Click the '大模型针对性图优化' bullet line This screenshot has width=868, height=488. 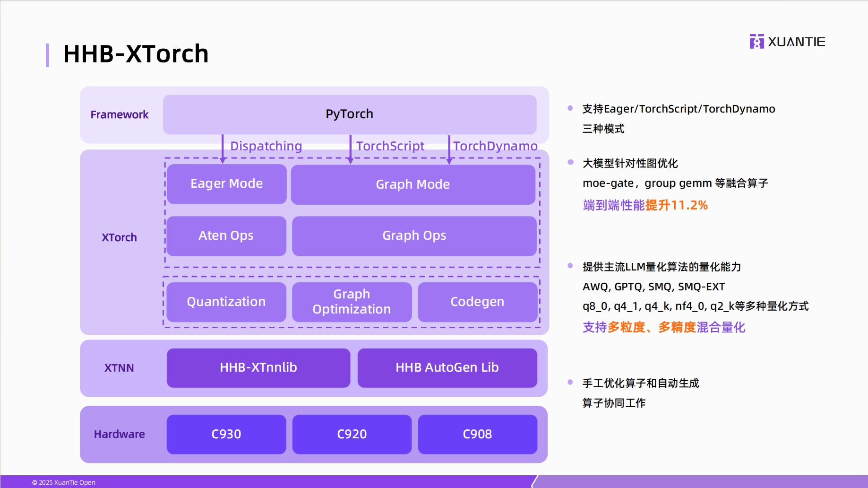tap(630, 164)
